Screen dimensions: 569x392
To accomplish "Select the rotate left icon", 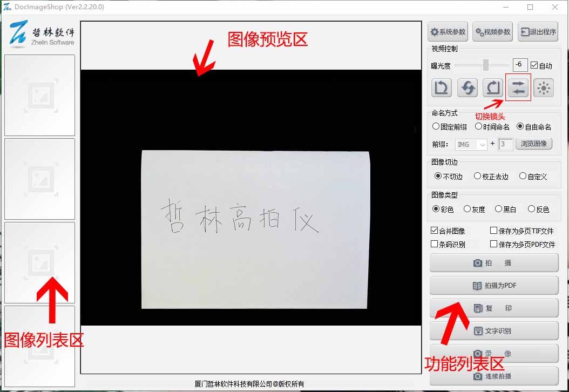I will (x=441, y=87).
